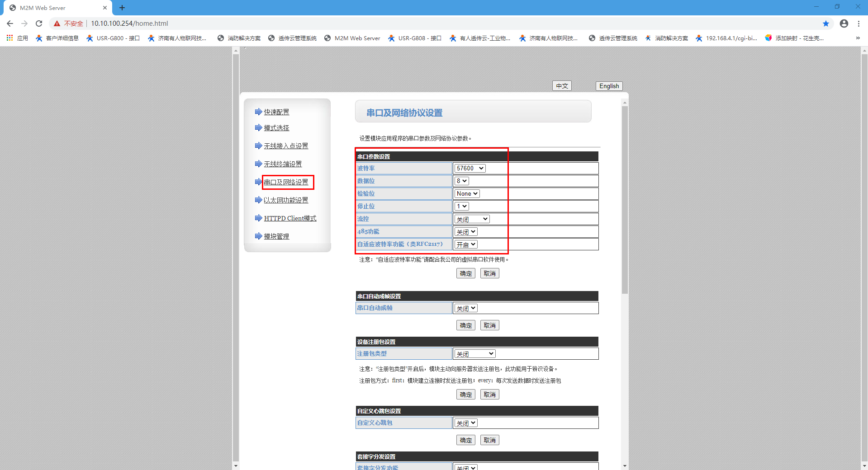The image size is (868, 470).
Task: Open the Chrome three-dot menu icon
Action: tap(859, 23)
